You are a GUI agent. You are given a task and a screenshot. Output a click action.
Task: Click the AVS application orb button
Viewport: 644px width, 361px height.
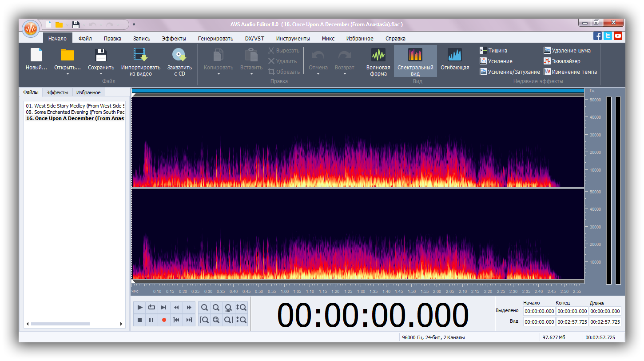coord(31,29)
